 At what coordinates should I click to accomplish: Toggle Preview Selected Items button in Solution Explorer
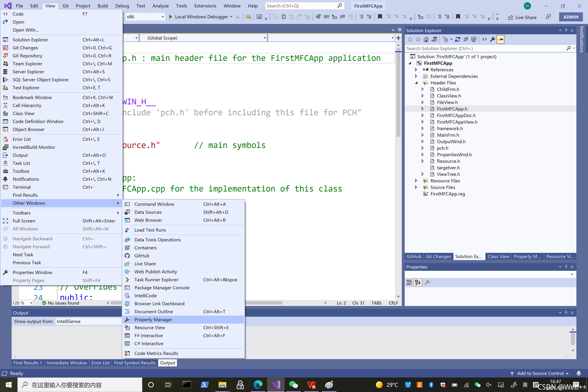click(x=500, y=39)
